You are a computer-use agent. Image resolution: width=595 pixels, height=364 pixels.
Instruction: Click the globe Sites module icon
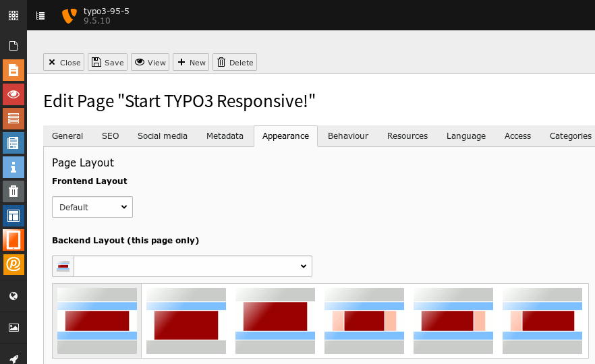(x=13, y=296)
